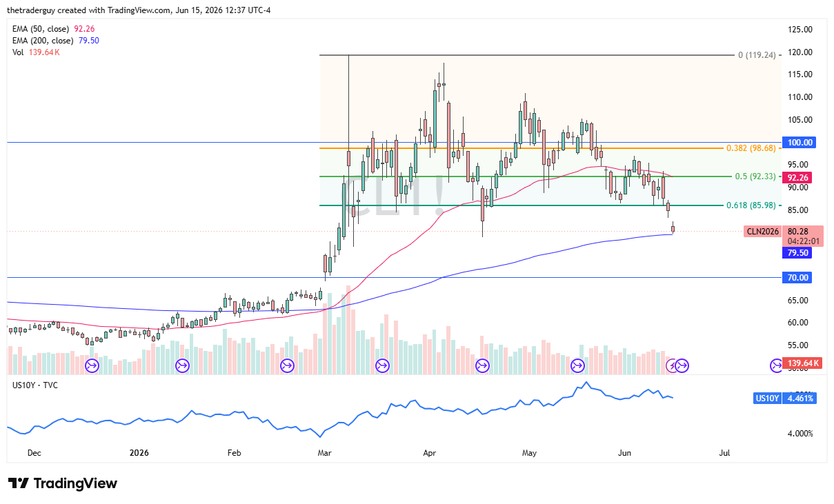Click the blue US10Y tag on the yield pane
The height and width of the screenshot is (504, 834).
767,398
